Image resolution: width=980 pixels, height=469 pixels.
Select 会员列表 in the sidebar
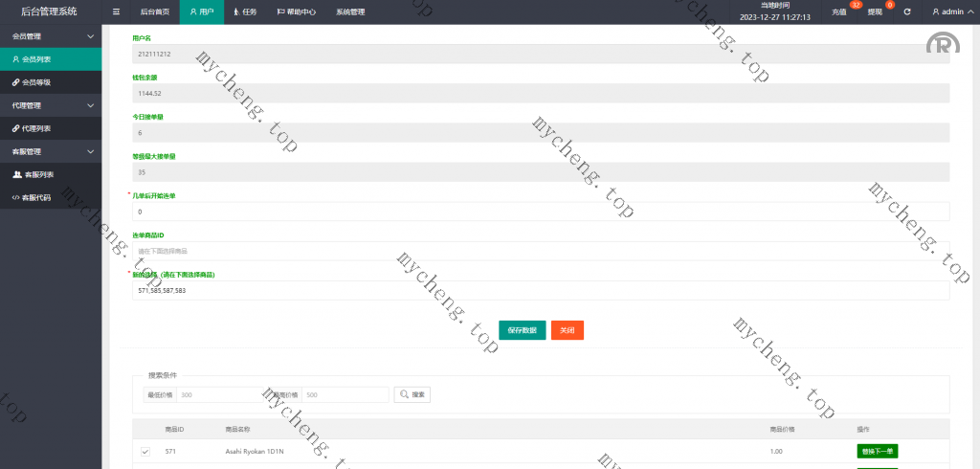click(37, 59)
